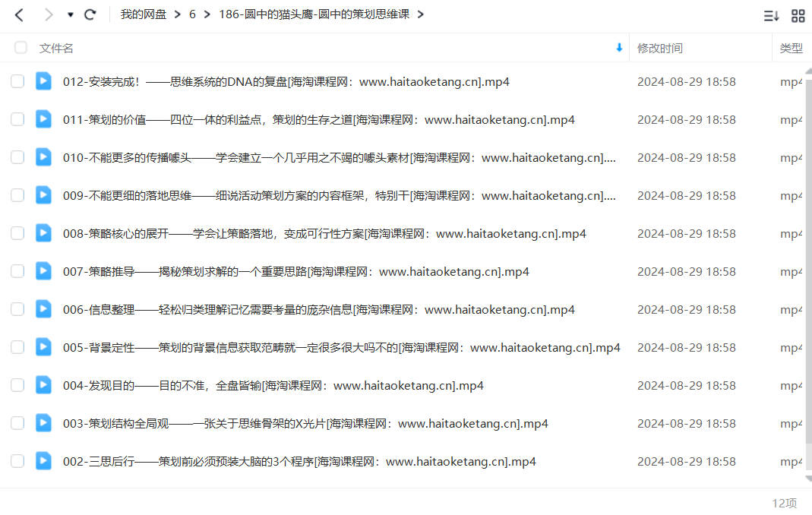The height and width of the screenshot is (515, 812).
Task: Click modified time of 012-安装完成 row
Action: (x=686, y=82)
